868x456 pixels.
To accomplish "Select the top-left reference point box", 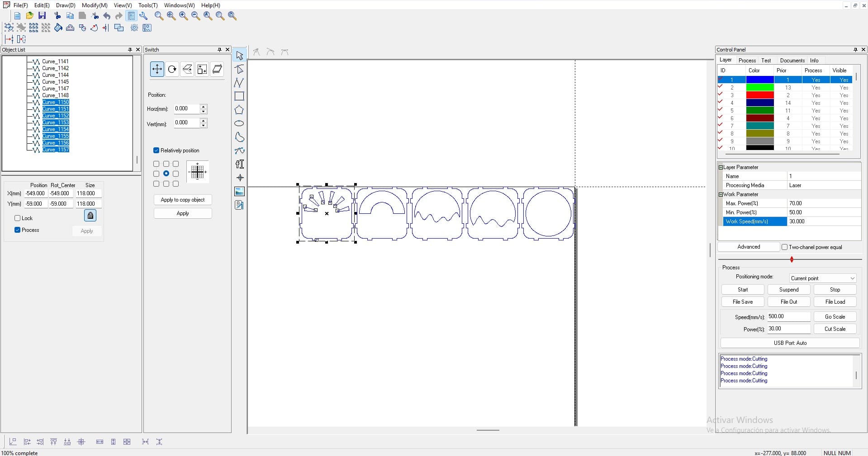I will coord(156,164).
